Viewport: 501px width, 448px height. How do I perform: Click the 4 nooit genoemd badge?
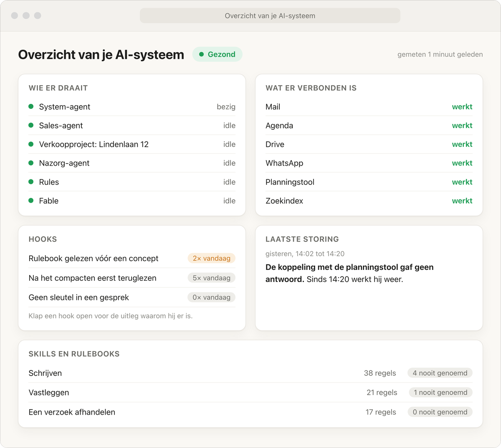point(440,373)
